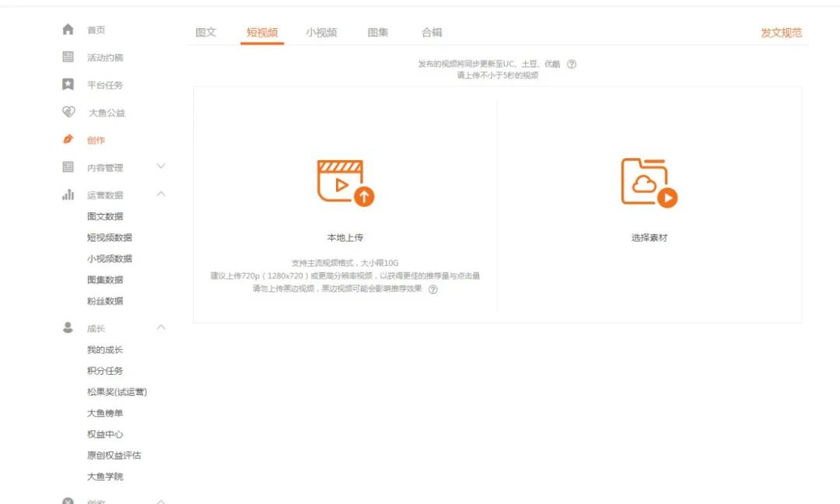Collapse the 运营数据 section
Viewport: 840px width, 504px height.
tap(161, 194)
